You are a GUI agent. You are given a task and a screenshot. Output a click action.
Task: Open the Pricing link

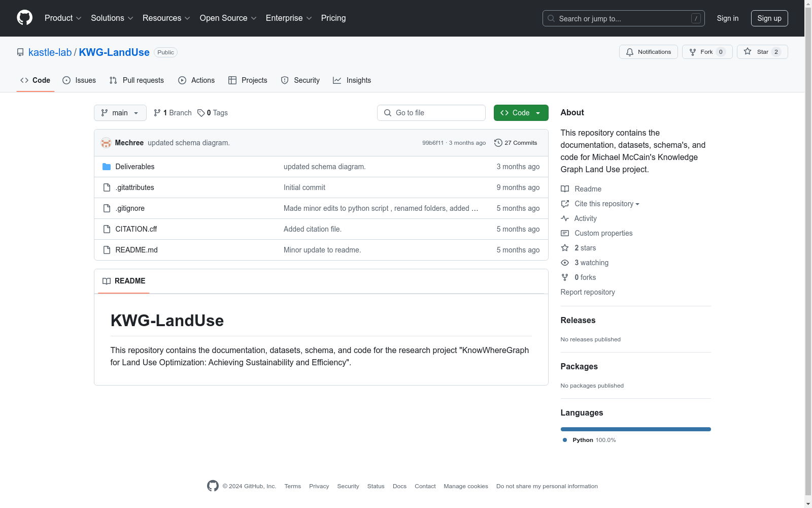pos(333,18)
